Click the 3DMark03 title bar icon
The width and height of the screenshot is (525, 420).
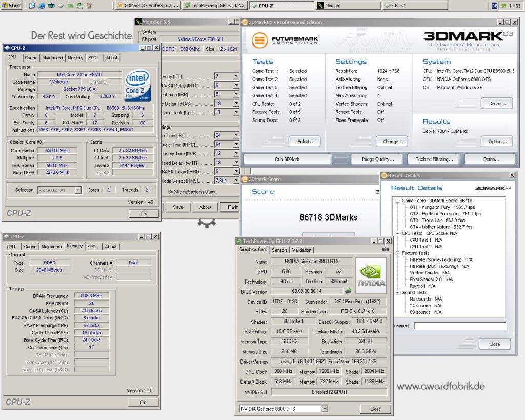tap(245, 22)
